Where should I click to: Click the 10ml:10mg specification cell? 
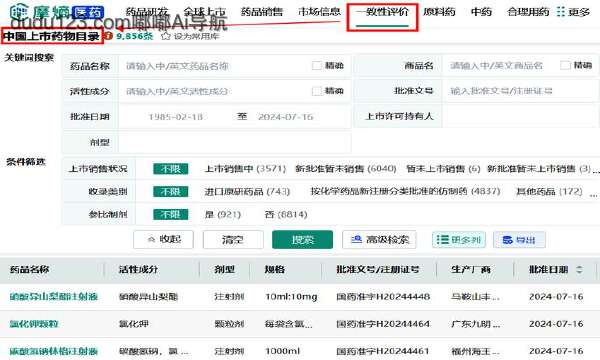pos(291,296)
